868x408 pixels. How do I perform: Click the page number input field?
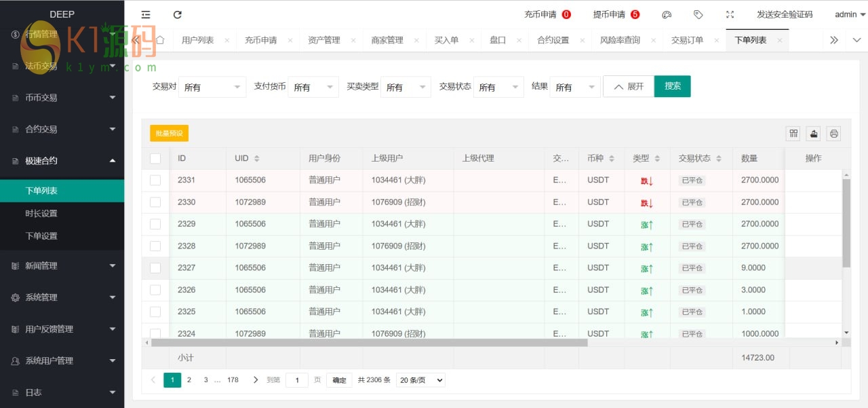click(297, 380)
